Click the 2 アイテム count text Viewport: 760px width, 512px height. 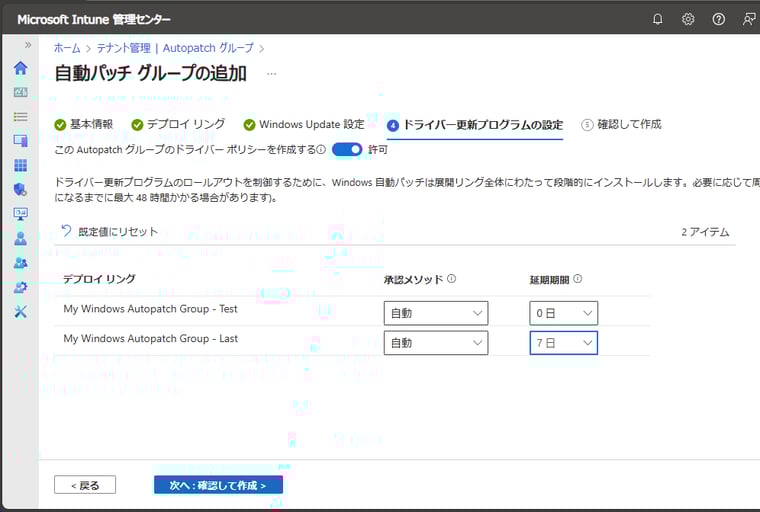tap(705, 232)
